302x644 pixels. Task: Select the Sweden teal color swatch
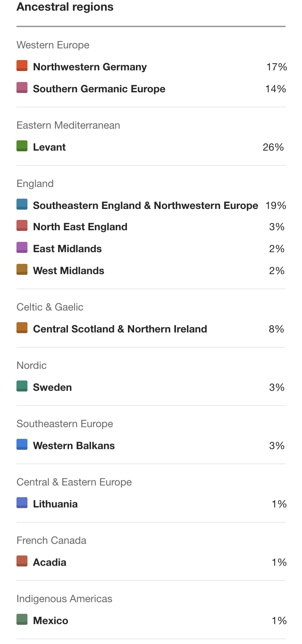[x=22, y=386]
